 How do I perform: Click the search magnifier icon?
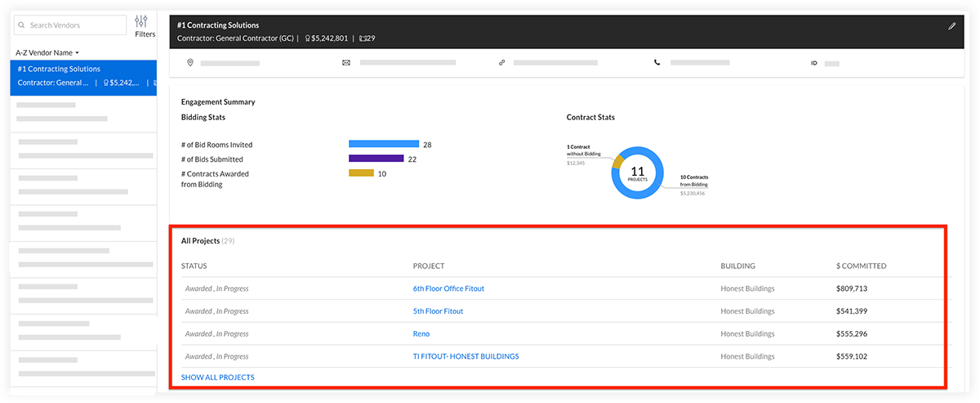(x=21, y=25)
